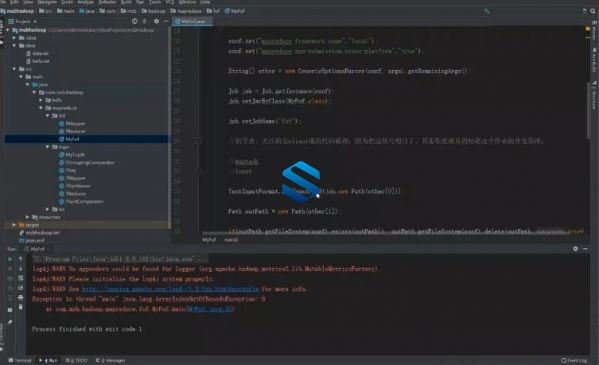
Task: Click the locate current file target icon
Action: click(134, 21)
